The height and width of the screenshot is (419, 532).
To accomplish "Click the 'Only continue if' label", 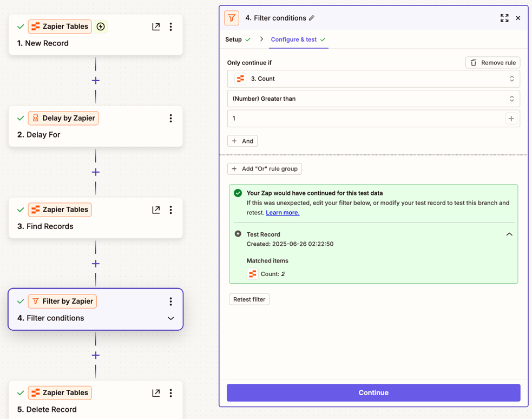I will coord(249,63).
